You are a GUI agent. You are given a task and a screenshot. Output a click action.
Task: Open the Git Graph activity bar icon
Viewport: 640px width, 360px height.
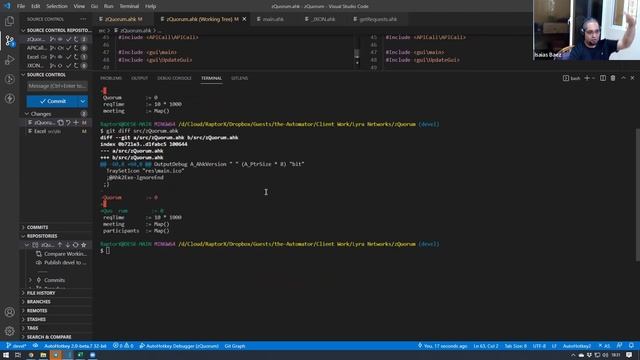[9, 79]
